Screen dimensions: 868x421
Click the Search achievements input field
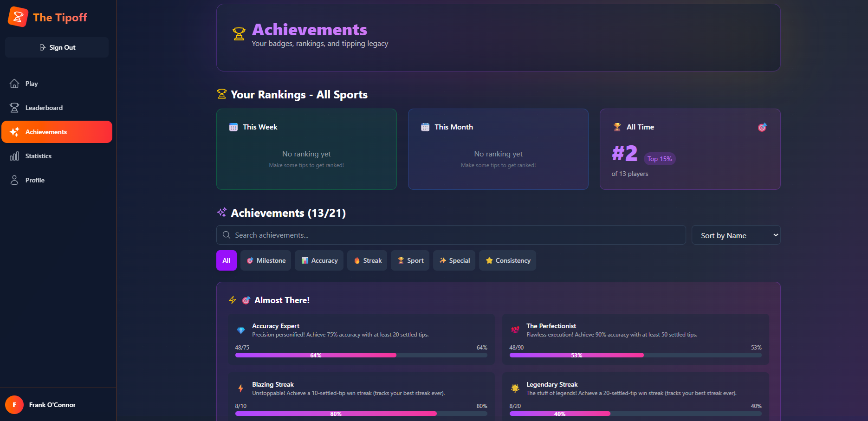[x=451, y=235]
